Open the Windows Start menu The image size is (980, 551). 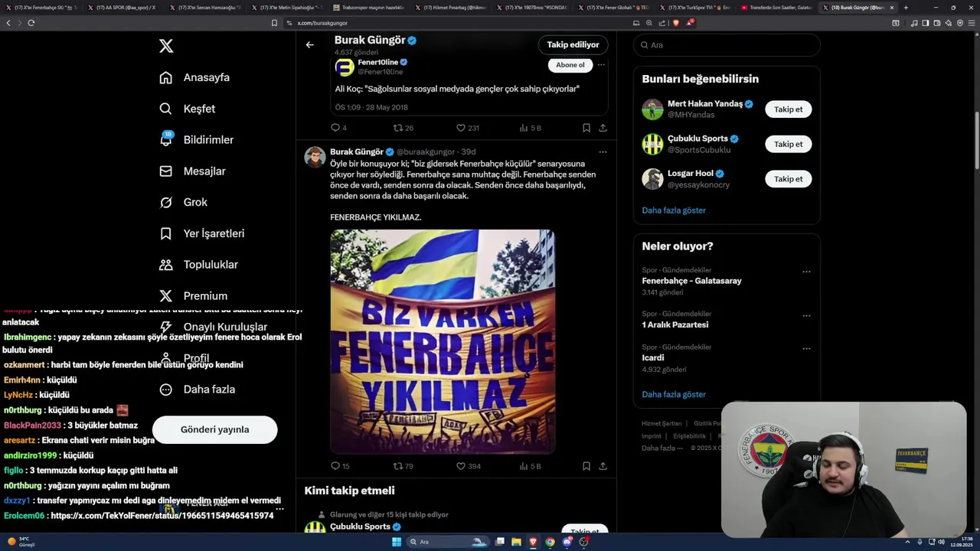tap(397, 542)
